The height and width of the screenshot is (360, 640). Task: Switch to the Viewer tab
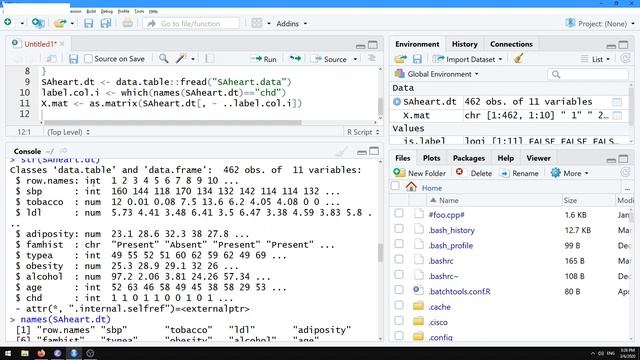point(538,158)
